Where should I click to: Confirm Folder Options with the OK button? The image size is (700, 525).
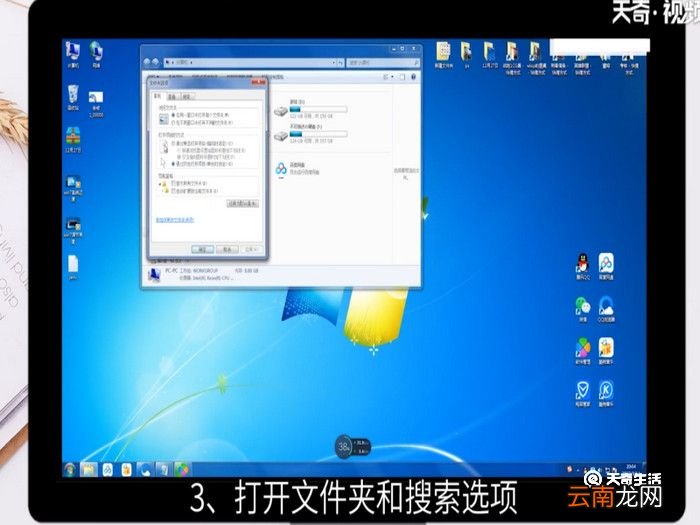click(x=202, y=250)
